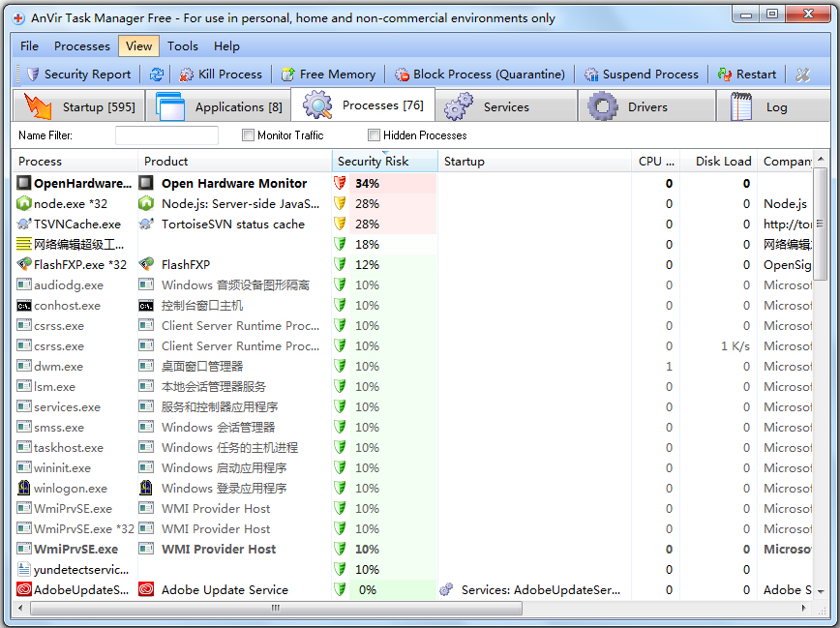
Task: Select the taskhost.exe process row
Action: pos(412,448)
